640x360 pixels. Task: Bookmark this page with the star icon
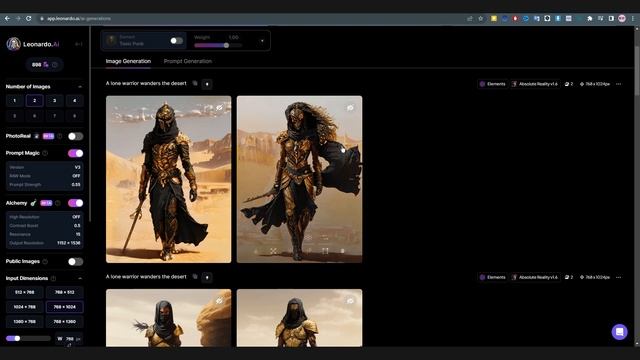[480, 18]
